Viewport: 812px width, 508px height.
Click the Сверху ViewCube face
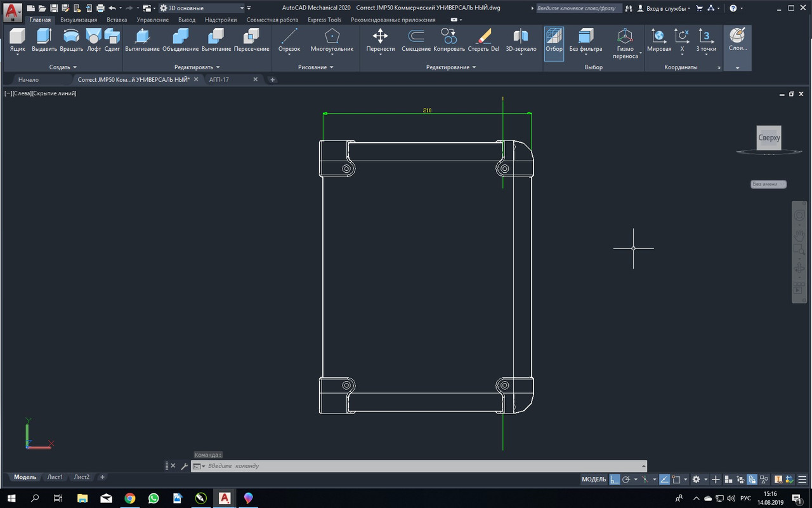[x=769, y=138]
